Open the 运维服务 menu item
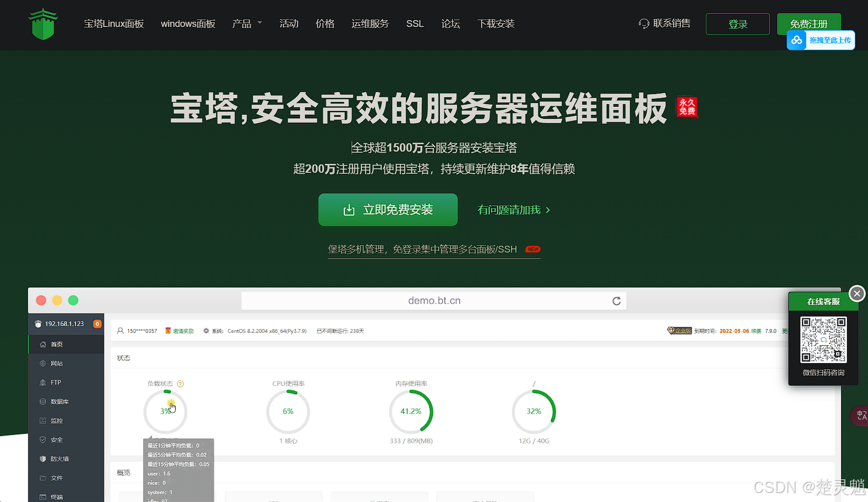Viewport: 868px width, 502px height. tap(370, 24)
